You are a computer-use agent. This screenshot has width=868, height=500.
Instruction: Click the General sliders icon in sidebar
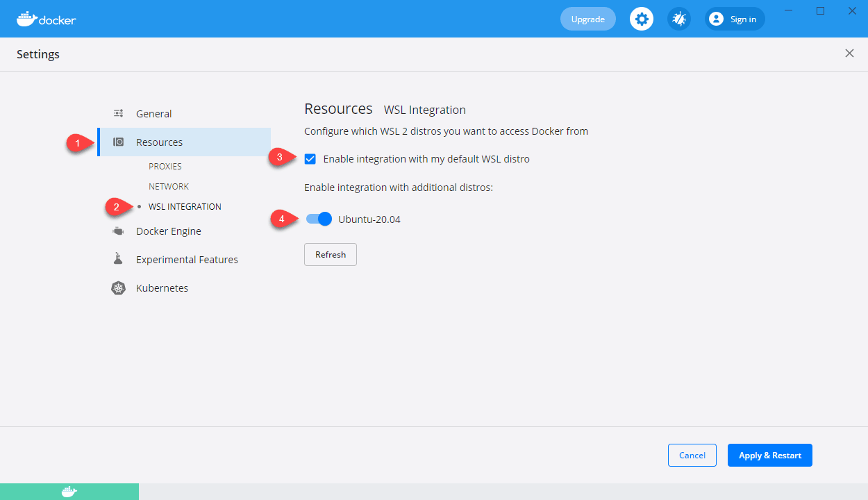point(119,114)
